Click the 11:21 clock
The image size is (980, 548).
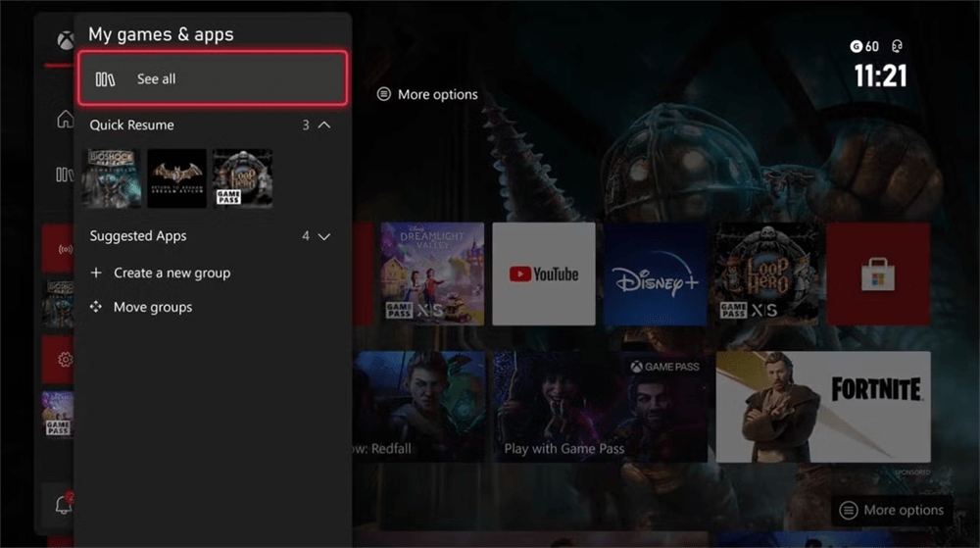881,76
